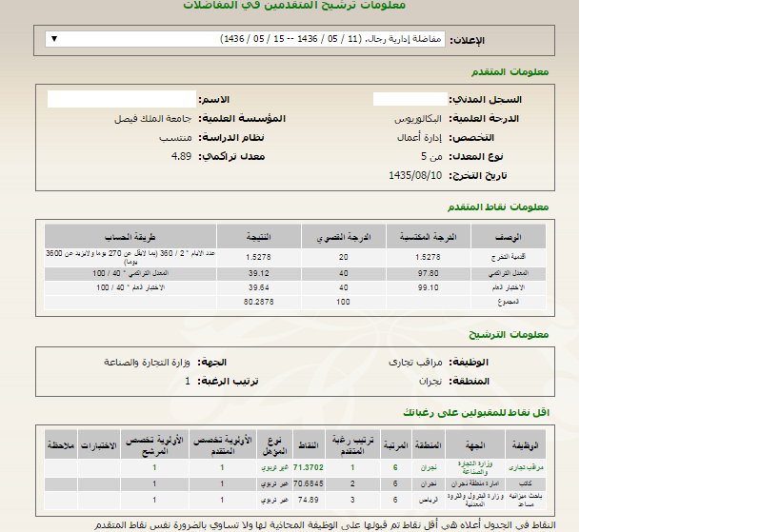Click the نوع المؤهل column header

[x=274, y=445]
